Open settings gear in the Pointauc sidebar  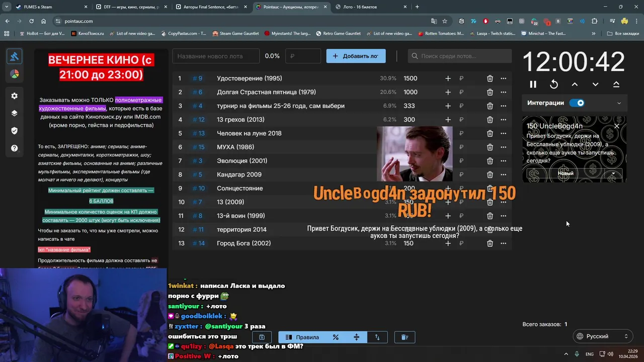tap(14, 96)
